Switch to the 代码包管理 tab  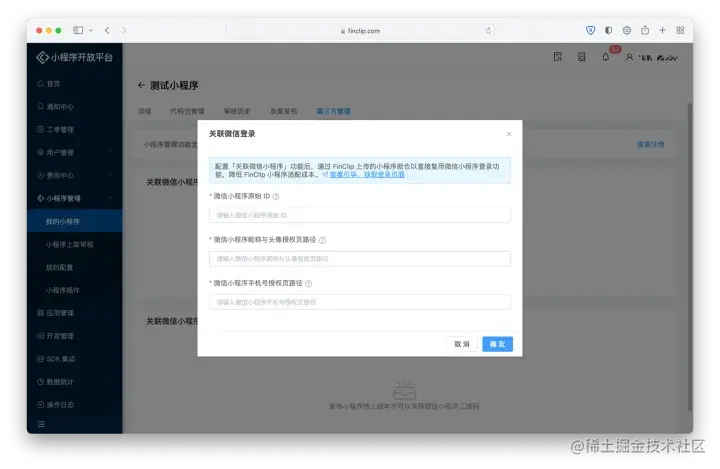187,111
